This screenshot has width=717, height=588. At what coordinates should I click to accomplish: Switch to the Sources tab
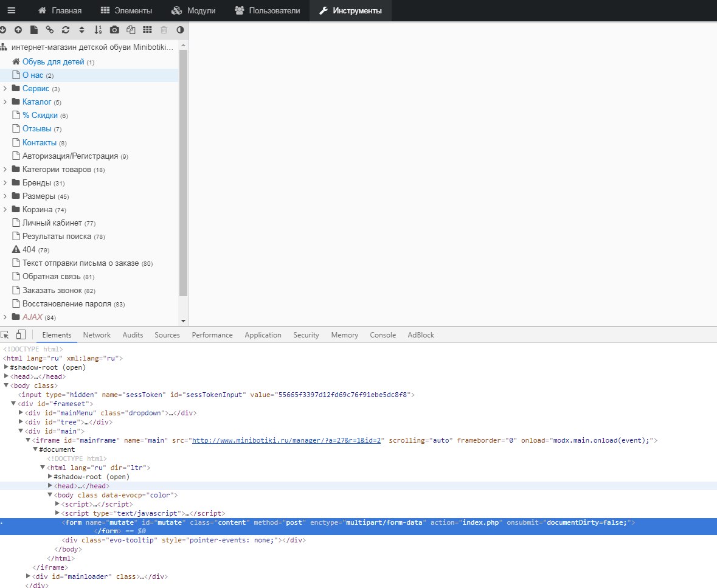click(x=167, y=334)
